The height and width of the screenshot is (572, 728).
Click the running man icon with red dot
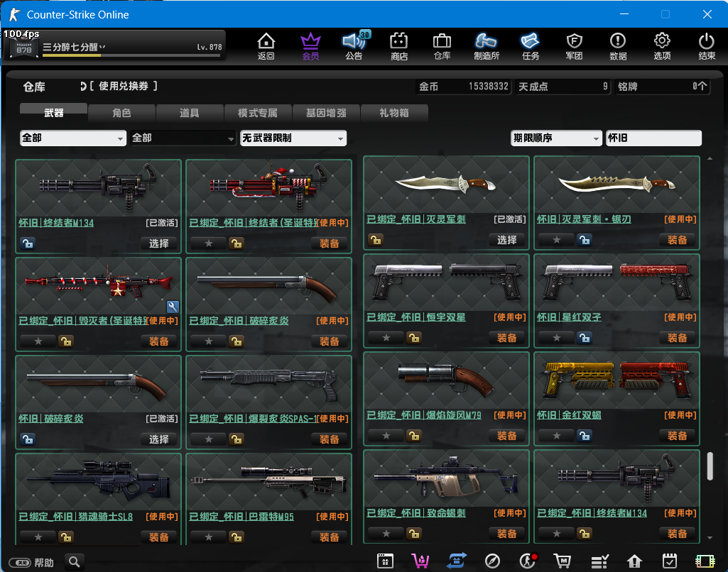coord(528,561)
